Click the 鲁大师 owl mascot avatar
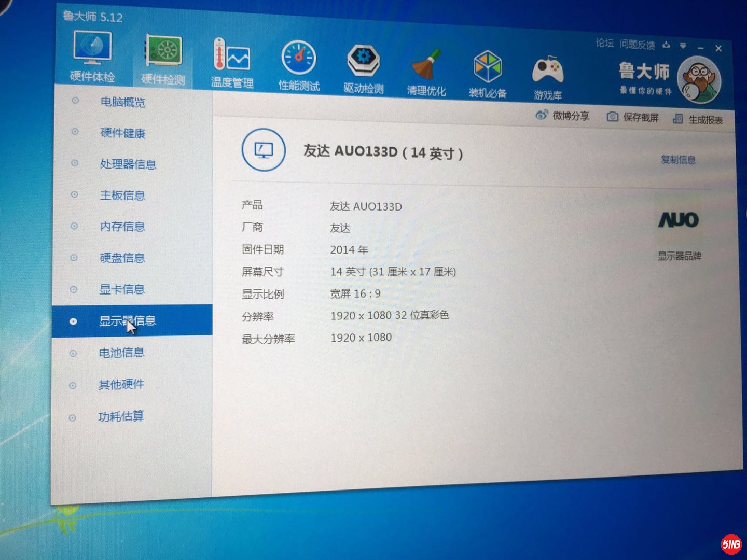This screenshot has width=747, height=560. coord(700,79)
